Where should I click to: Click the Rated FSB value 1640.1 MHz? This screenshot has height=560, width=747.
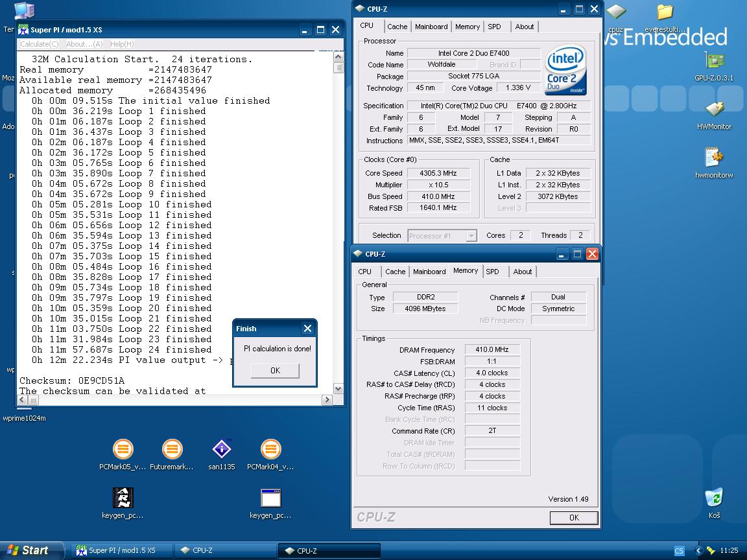(x=438, y=207)
